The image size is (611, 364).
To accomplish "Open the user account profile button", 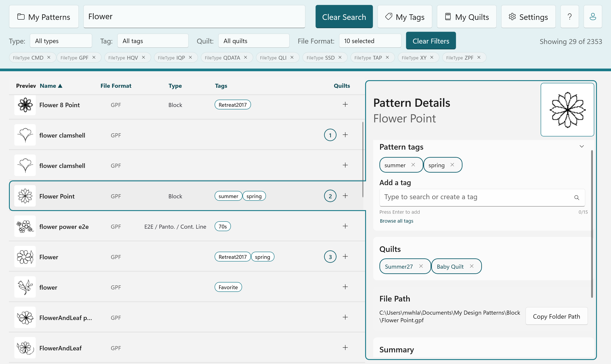I will click(x=593, y=17).
